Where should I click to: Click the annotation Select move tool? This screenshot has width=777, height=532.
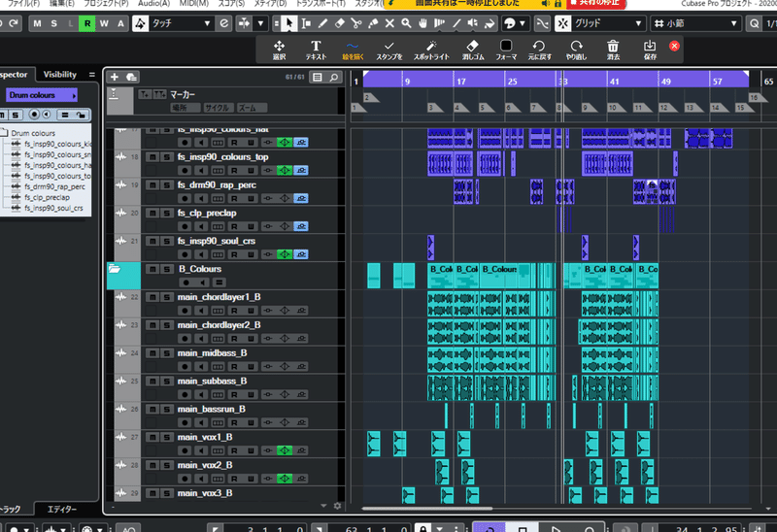(x=279, y=50)
